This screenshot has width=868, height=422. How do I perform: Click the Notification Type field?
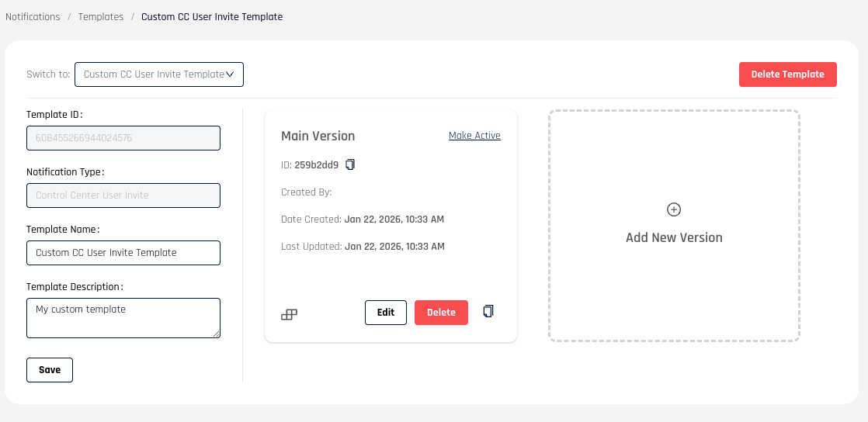(123, 195)
